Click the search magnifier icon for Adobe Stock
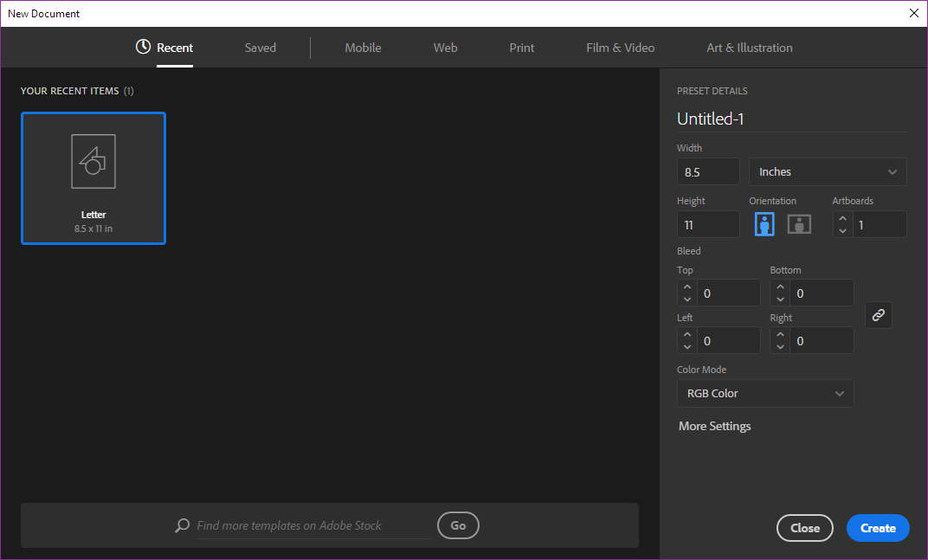This screenshot has height=560, width=928. (x=182, y=525)
